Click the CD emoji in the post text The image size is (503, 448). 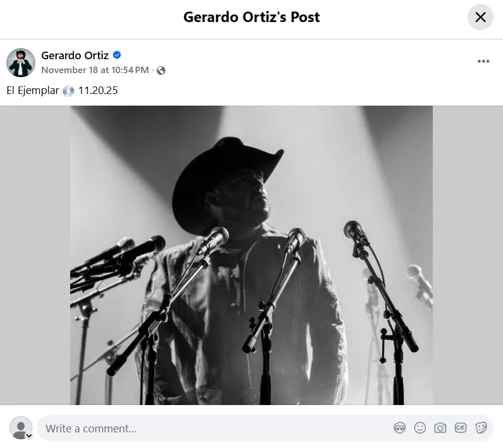pyautogui.click(x=69, y=91)
